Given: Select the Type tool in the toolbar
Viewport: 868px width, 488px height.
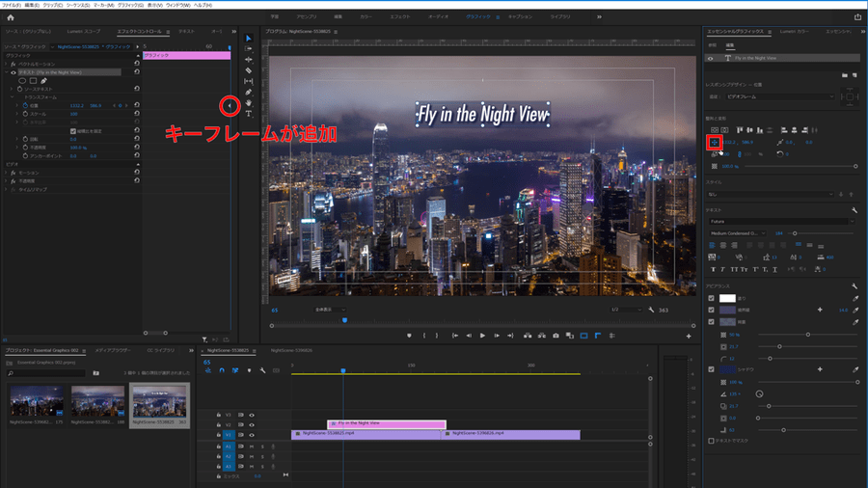Looking at the screenshot, I should pyautogui.click(x=248, y=114).
